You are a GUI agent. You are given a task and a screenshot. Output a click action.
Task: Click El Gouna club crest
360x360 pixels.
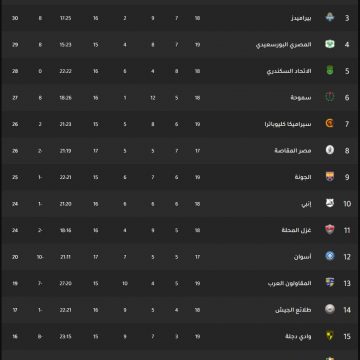(330, 177)
